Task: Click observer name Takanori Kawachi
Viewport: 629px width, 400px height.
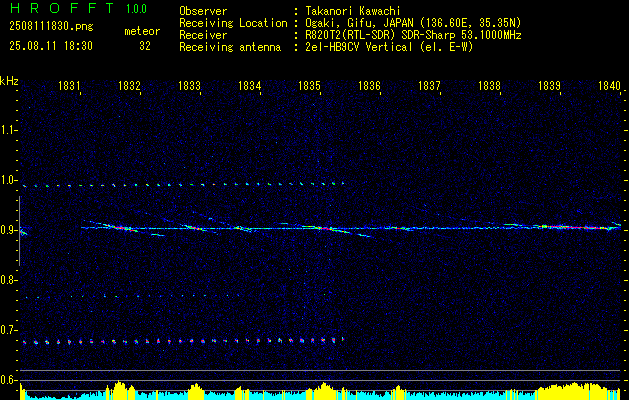Action: [353, 11]
